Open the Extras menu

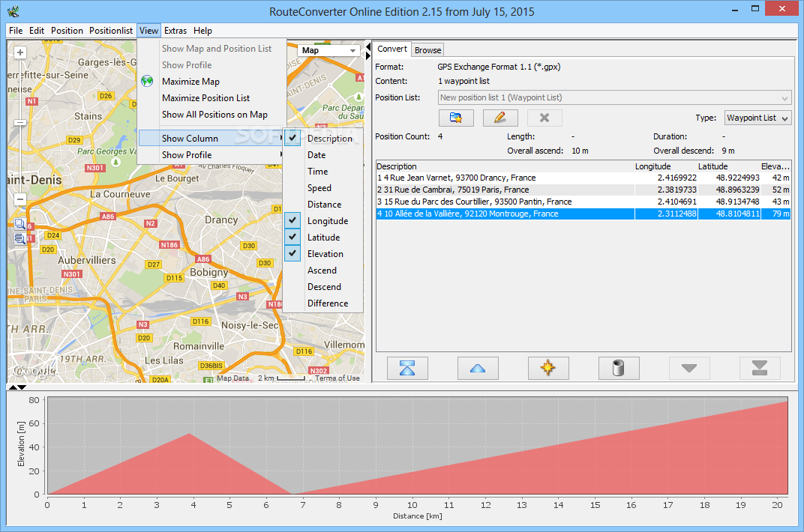coord(175,31)
